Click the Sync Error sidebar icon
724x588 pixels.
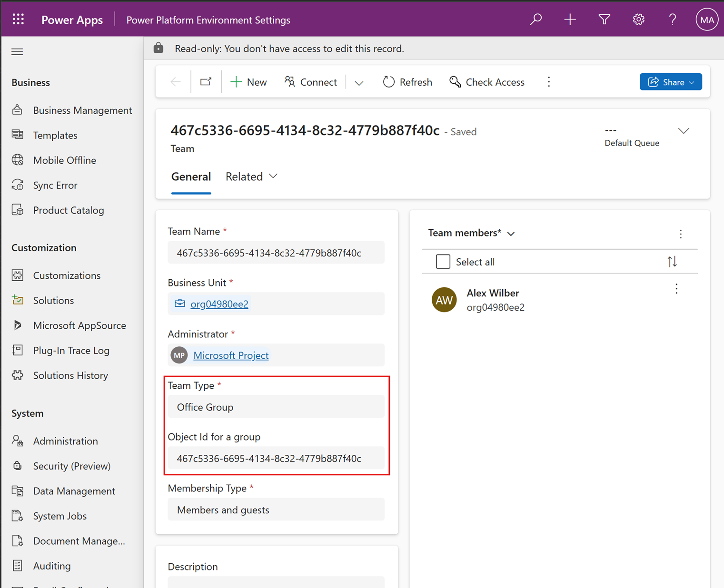click(18, 185)
